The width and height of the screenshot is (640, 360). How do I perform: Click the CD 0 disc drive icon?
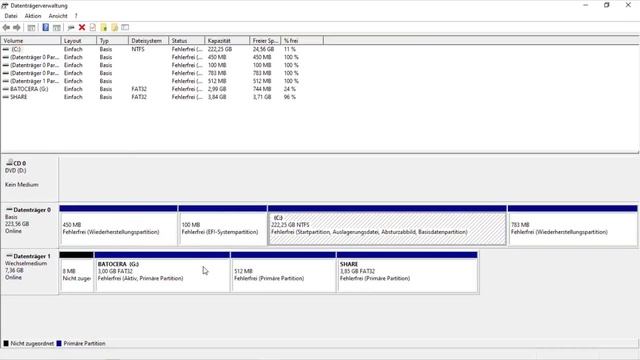click(x=9, y=162)
